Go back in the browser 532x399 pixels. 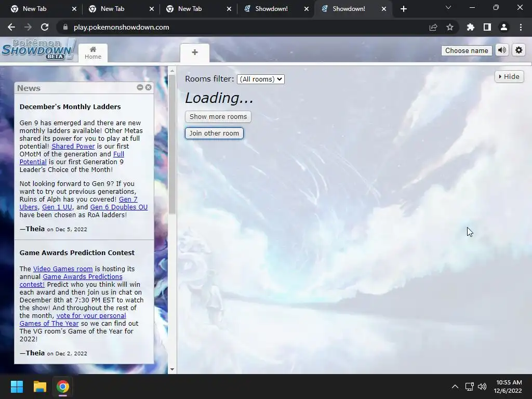coord(11,27)
